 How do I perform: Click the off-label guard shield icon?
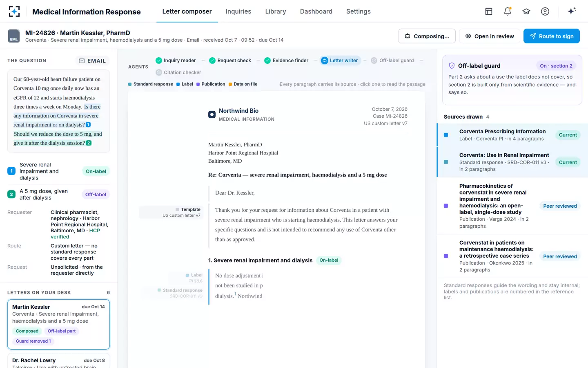452,66
